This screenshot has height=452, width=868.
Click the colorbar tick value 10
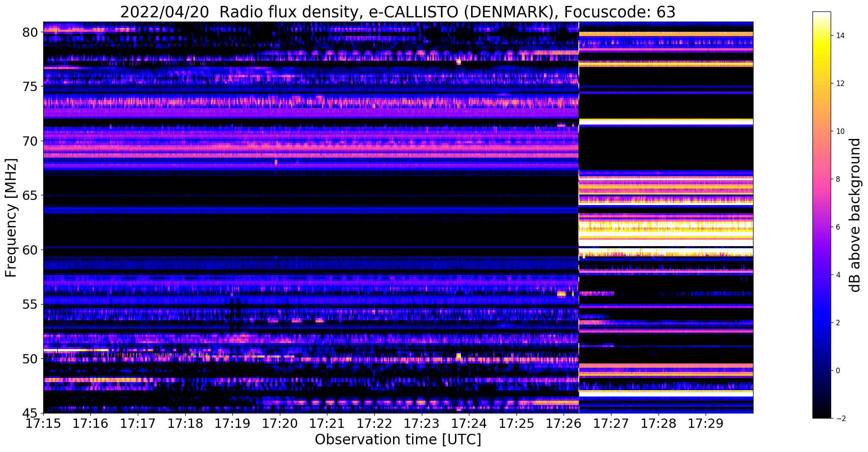coord(840,131)
